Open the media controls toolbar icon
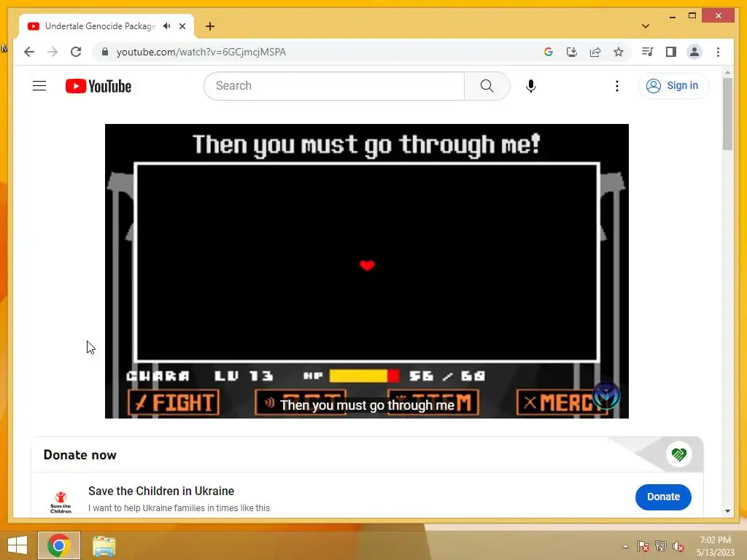Image resolution: width=747 pixels, height=560 pixels. [648, 52]
